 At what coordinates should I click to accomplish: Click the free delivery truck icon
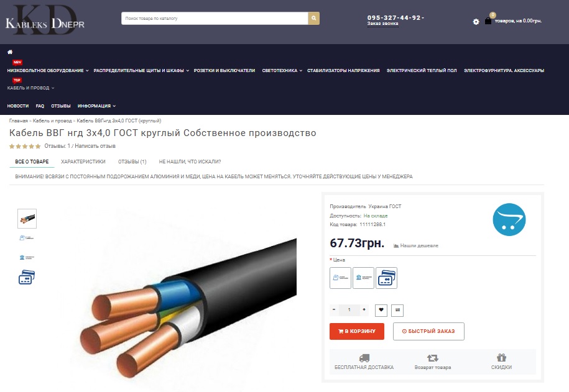tap(364, 358)
